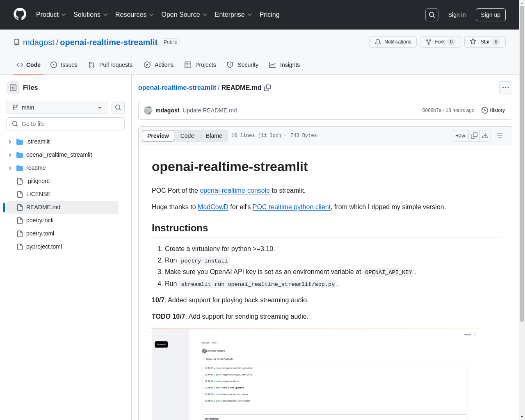The height and width of the screenshot is (420, 525).
Task: Switch to the Pull requests tab
Action: [110, 65]
